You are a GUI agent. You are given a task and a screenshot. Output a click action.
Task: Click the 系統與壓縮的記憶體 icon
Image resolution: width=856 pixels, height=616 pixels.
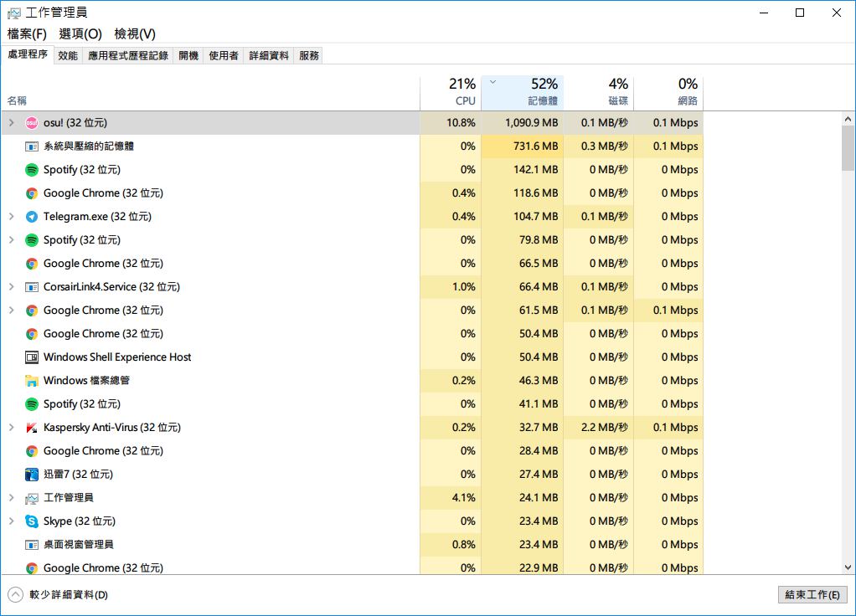(x=32, y=146)
